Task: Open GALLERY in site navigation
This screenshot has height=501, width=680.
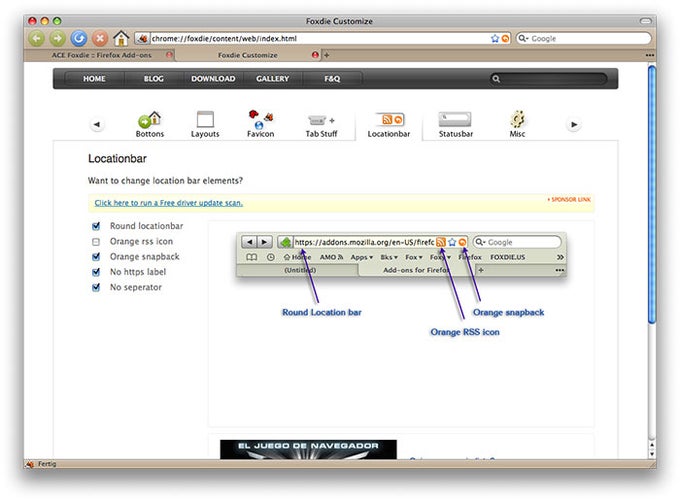Action: (x=272, y=79)
